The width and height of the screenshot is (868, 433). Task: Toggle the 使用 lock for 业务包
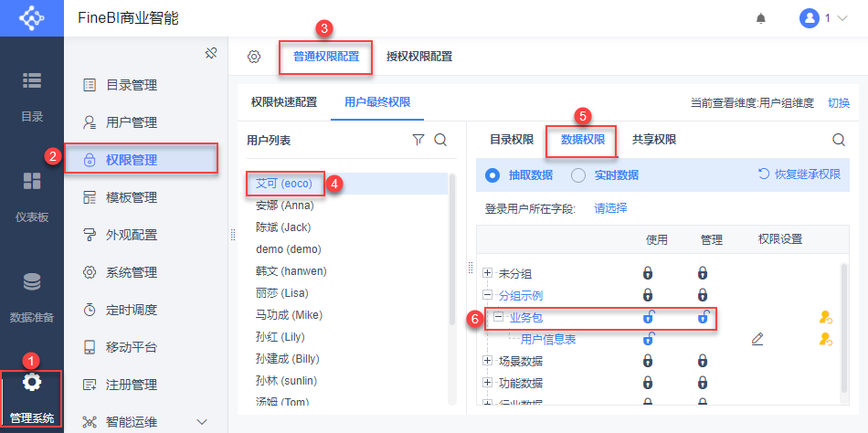648,317
